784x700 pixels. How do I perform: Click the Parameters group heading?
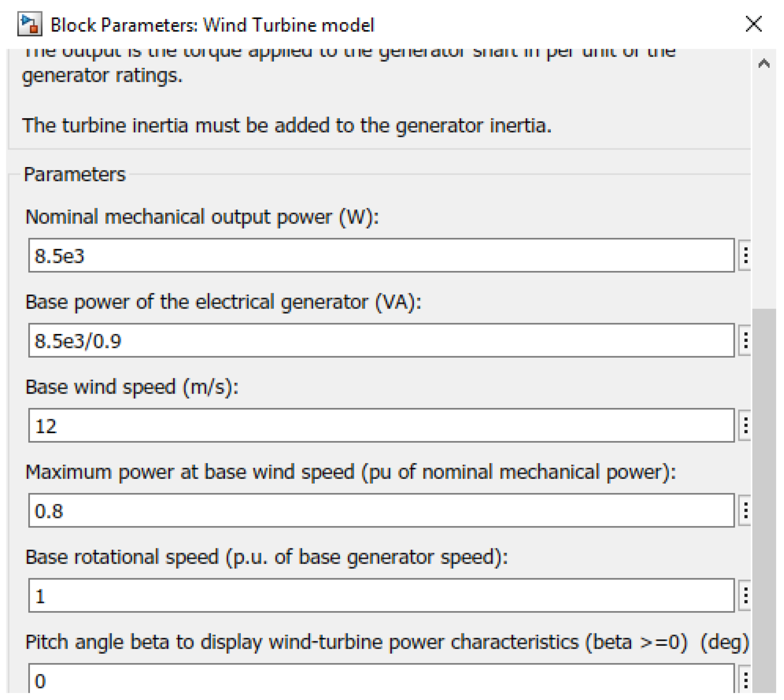coord(75,174)
